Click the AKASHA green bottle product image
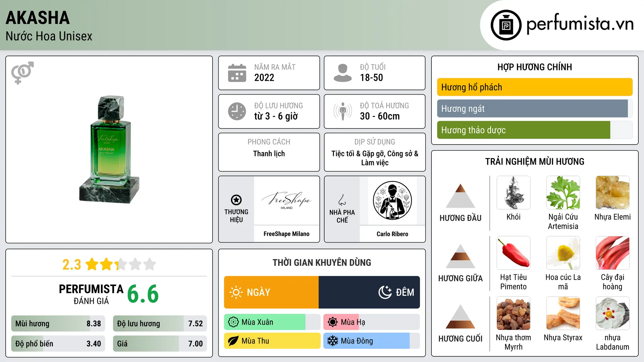Viewport: 644px width, 362px height. point(109,149)
